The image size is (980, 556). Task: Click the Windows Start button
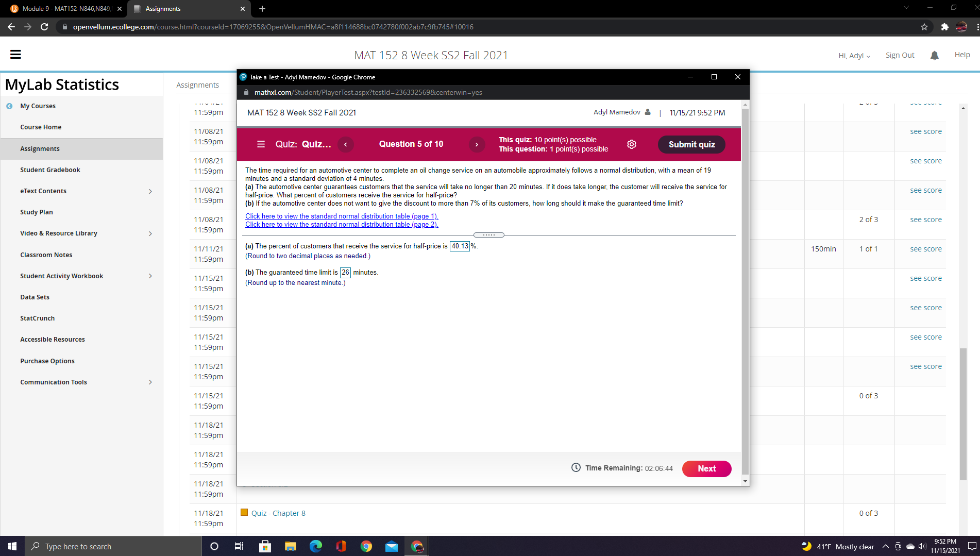coord(11,546)
